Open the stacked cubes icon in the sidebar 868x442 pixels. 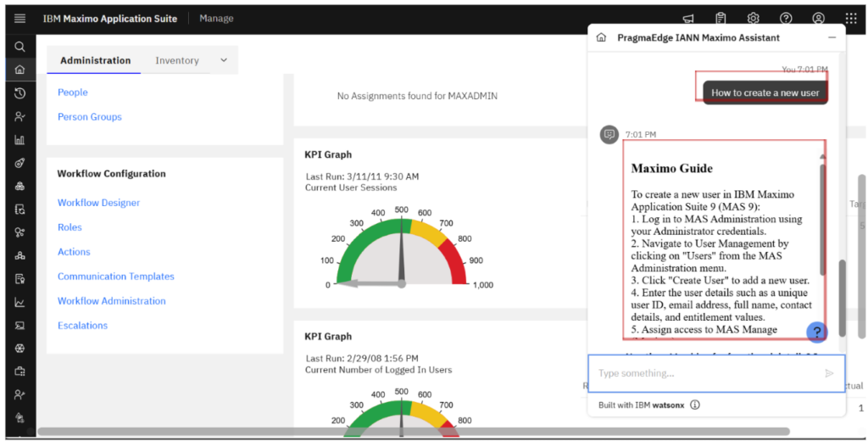(20, 186)
